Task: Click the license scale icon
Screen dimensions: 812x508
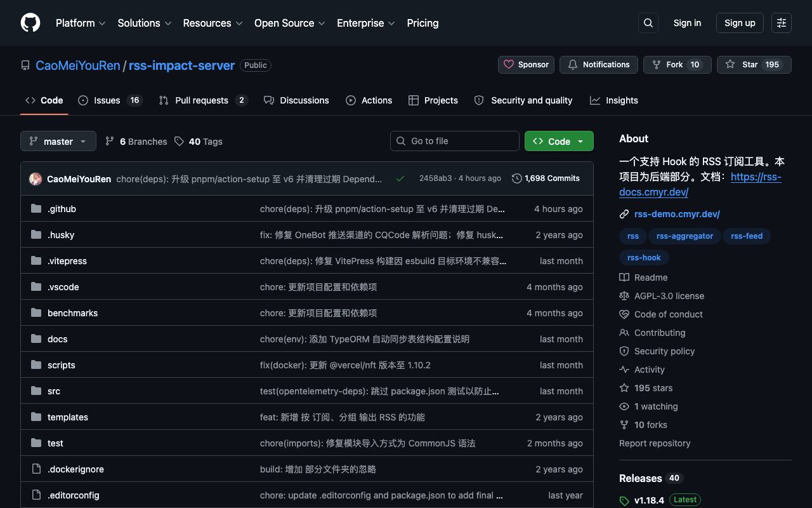Action: pyautogui.click(x=624, y=296)
